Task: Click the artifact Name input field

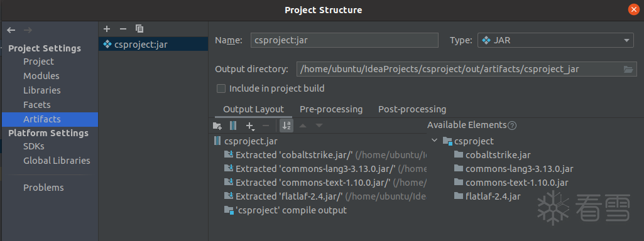Action: point(344,41)
